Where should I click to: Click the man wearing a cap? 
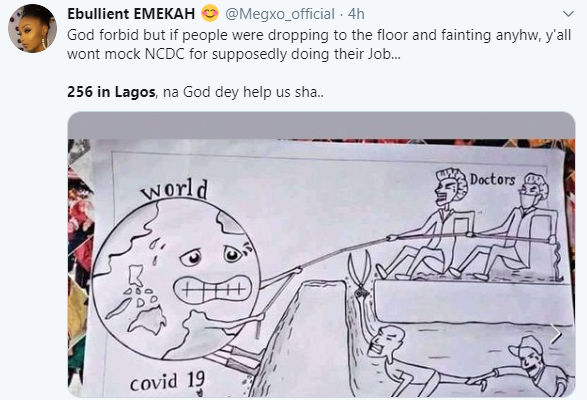533,367
